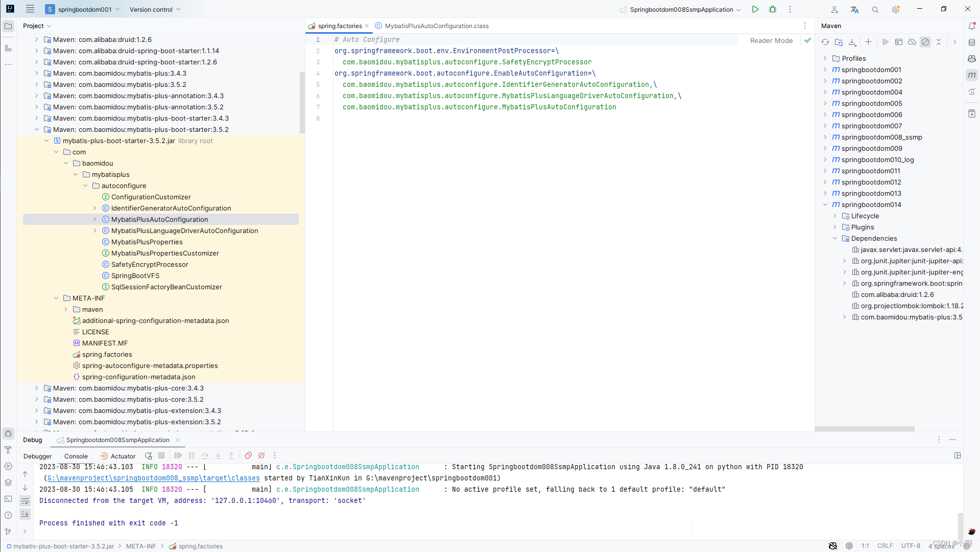Generate sources and update Maven folders
The image size is (980, 552).
point(839,42)
